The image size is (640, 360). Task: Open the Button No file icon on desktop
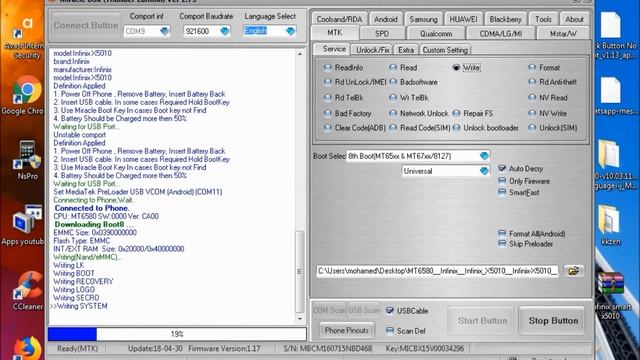pyautogui.click(x=611, y=36)
